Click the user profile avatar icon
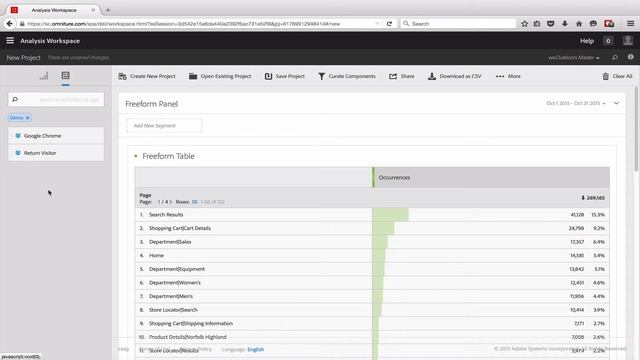 point(628,40)
